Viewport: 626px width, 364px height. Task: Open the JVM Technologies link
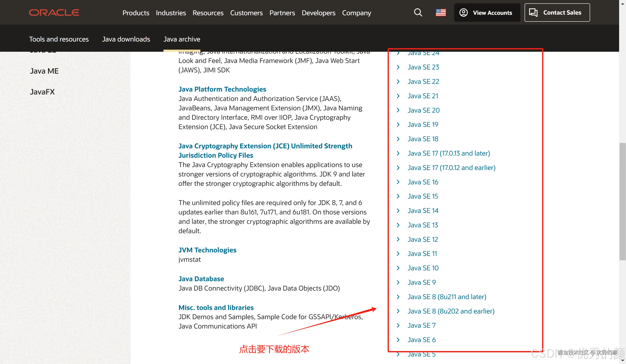click(x=207, y=250)
